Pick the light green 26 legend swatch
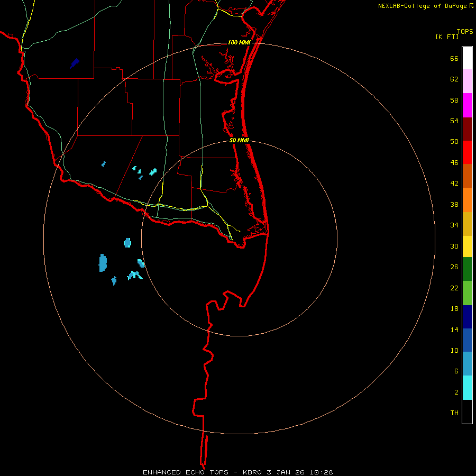 pyautogui.click(x=467, y=293)
